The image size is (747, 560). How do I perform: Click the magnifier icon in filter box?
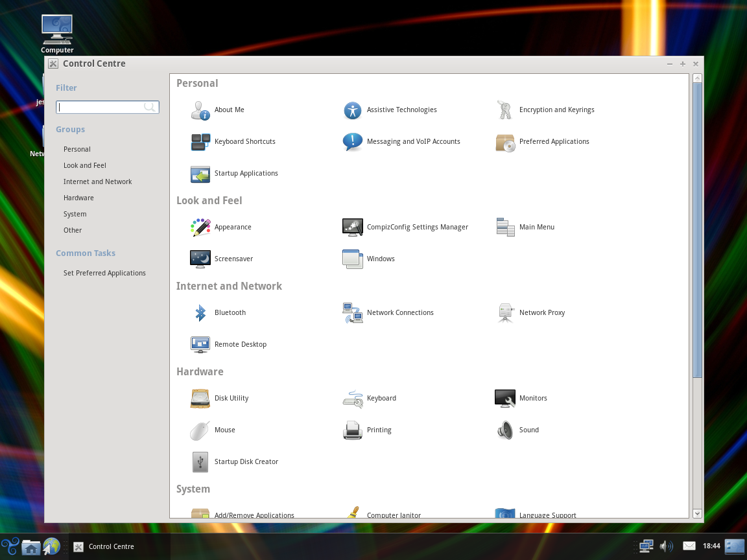tap(150, 107)
